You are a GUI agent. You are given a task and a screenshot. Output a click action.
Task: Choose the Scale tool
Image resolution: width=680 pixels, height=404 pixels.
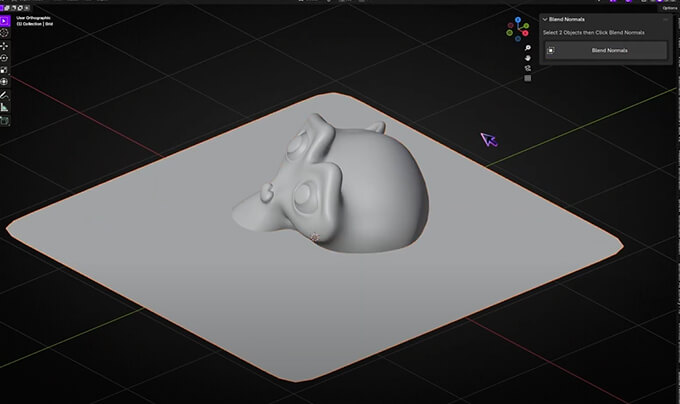click(x=4, y=70)
